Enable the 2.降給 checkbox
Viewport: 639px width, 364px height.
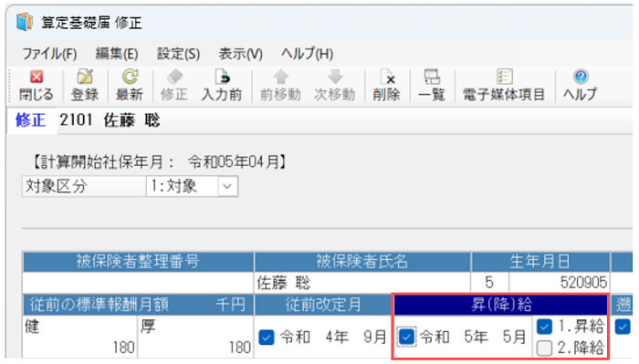pyautogui.click(x=544, y=348)
